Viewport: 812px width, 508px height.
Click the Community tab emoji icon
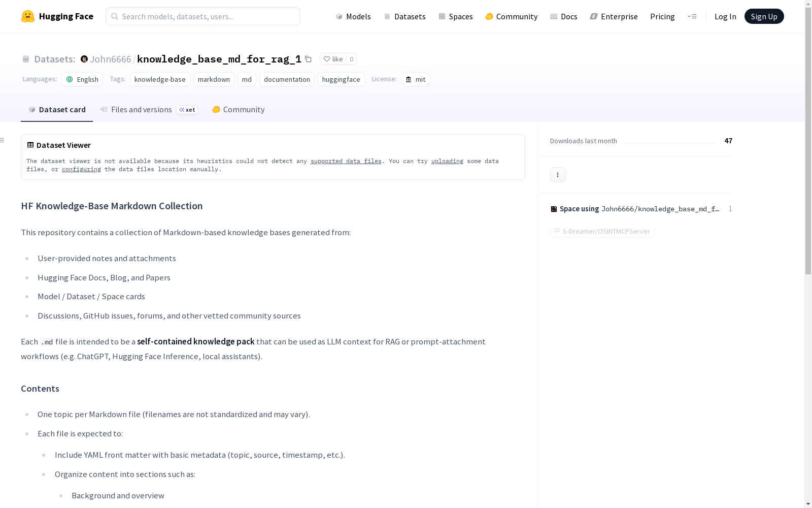point(216,109)
